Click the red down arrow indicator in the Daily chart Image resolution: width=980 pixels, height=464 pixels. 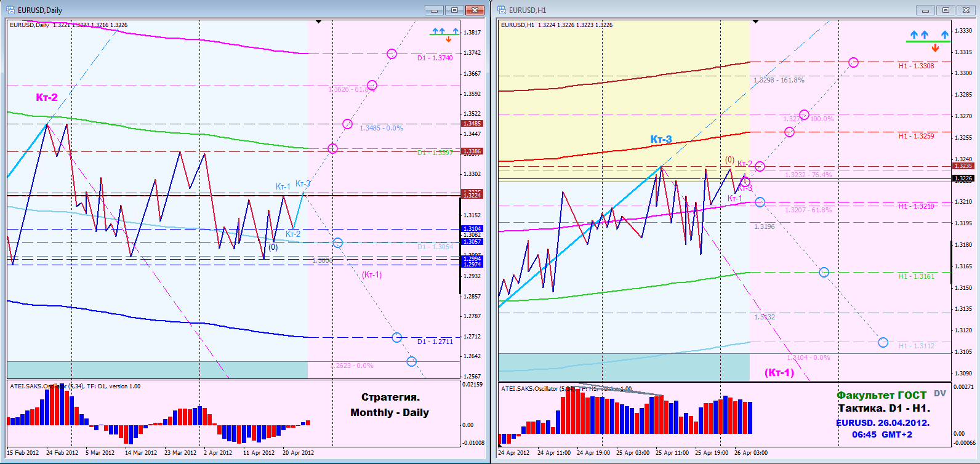[449, 39]
